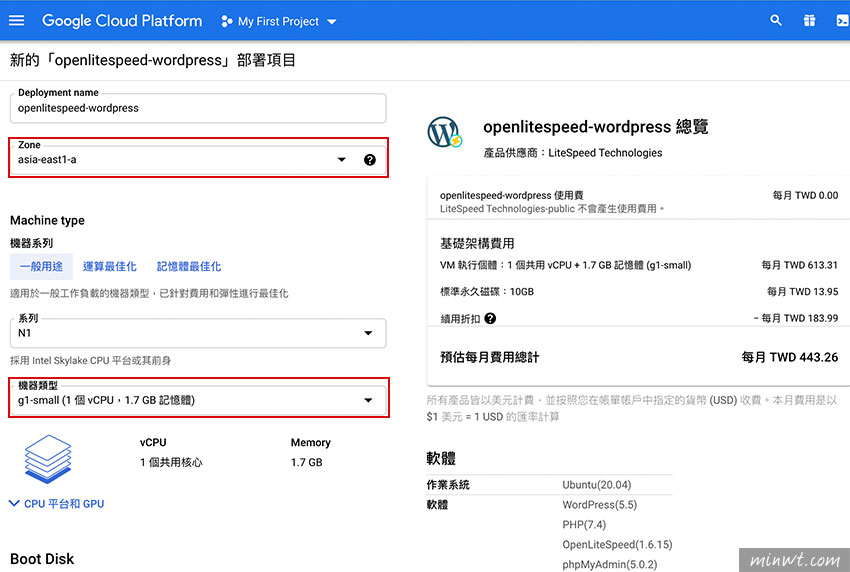Select the 一般用途 machine series tab
This screenshot has height=572, width=850.
coord(41,267)
